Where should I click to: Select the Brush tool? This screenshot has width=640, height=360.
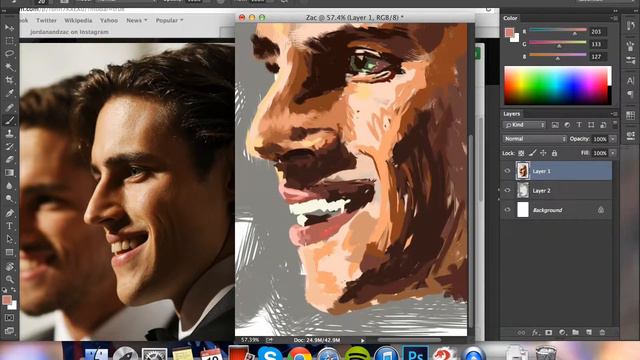point(9,120)
